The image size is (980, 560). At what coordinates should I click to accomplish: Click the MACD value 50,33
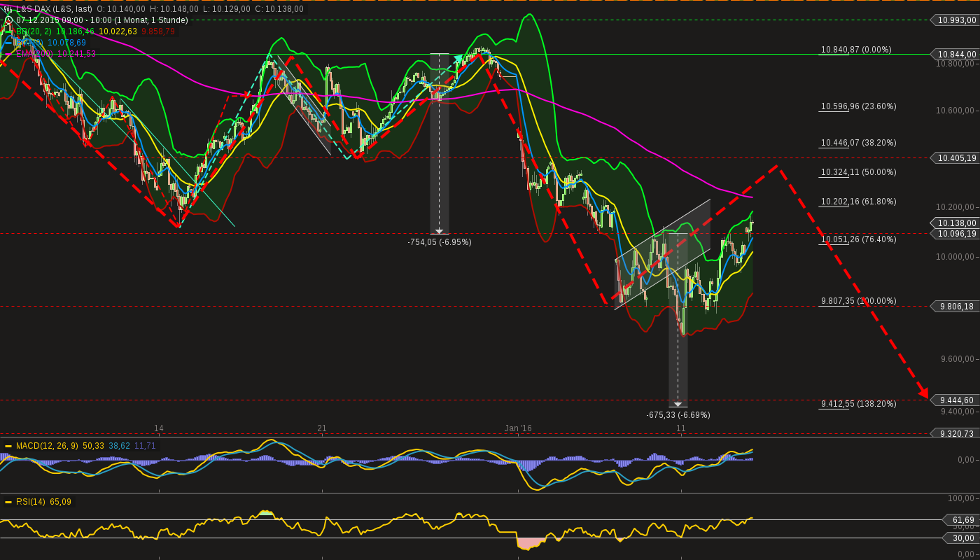coord(93,446)
